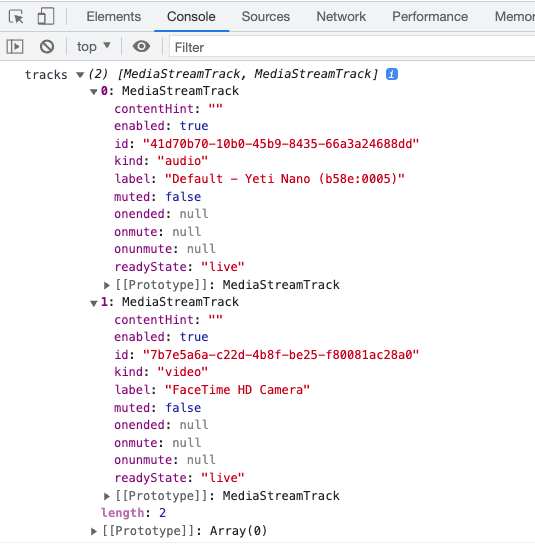Screen dimensions: 535x547
Task: Select the "FaceTime HD Camera" label value
Action: 237,390
